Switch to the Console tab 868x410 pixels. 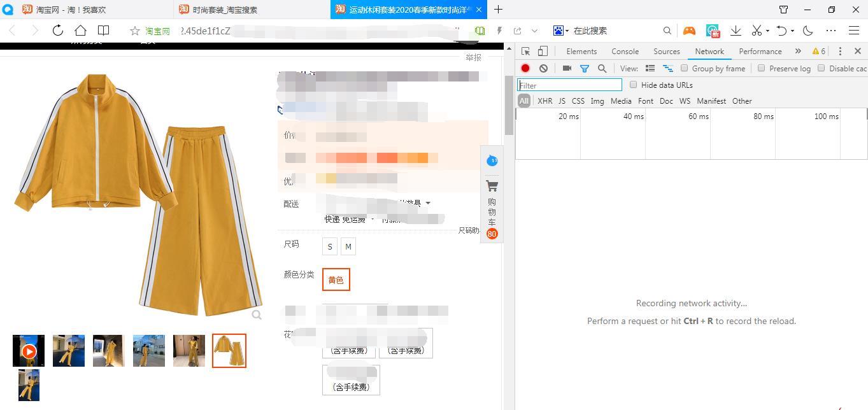tap(625, 52)
